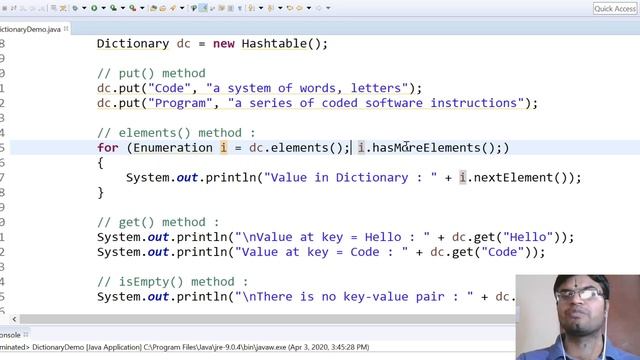Screen dimensions: 640x360
Task: Click the Open Type toolbar icon
Action: click(x=153, y=8)
